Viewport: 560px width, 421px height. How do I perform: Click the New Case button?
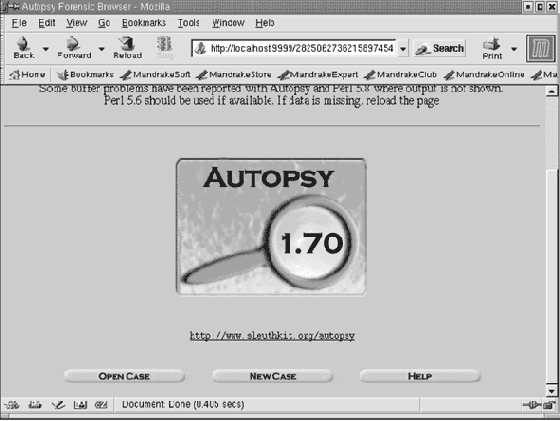[272, 376]
